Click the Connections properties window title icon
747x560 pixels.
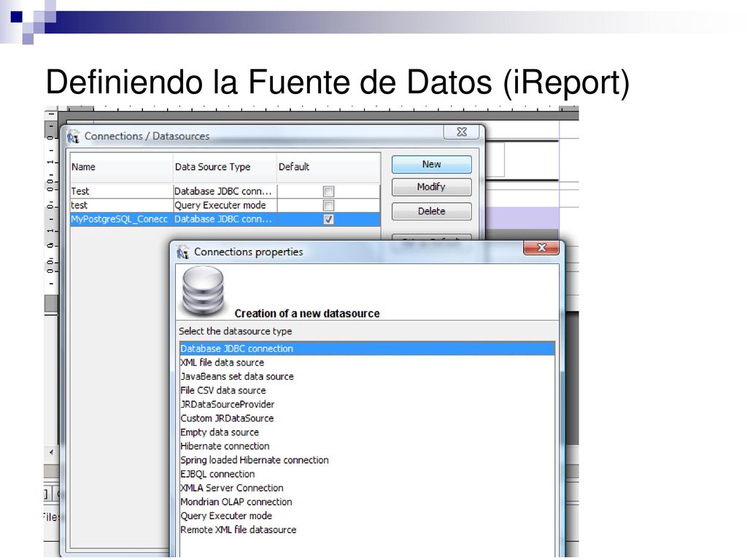[182, 252]
